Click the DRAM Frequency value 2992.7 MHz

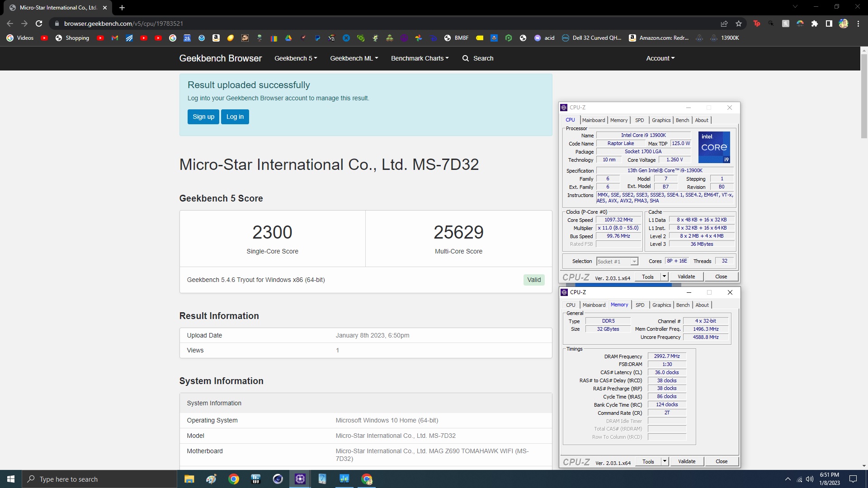point(667,356)
